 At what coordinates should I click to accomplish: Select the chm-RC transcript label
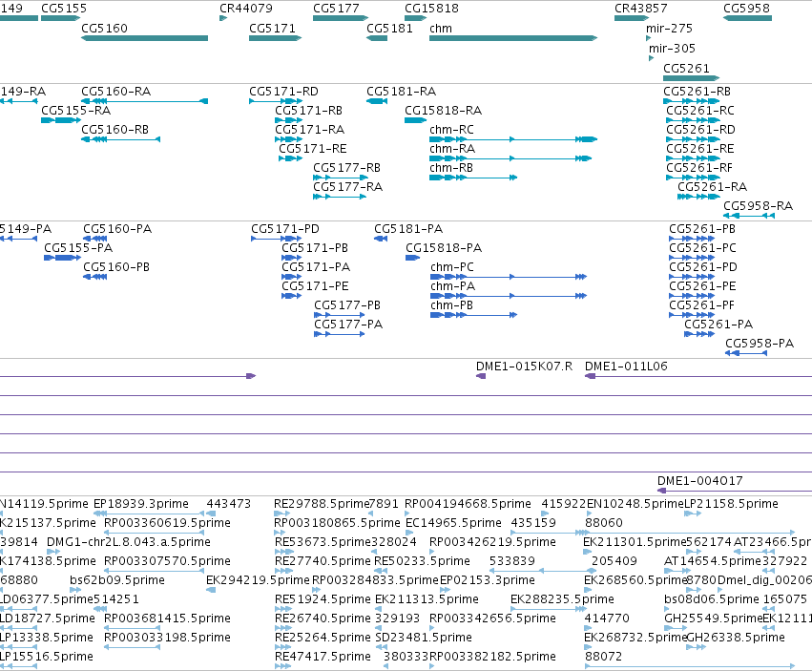tap(451, 130)
